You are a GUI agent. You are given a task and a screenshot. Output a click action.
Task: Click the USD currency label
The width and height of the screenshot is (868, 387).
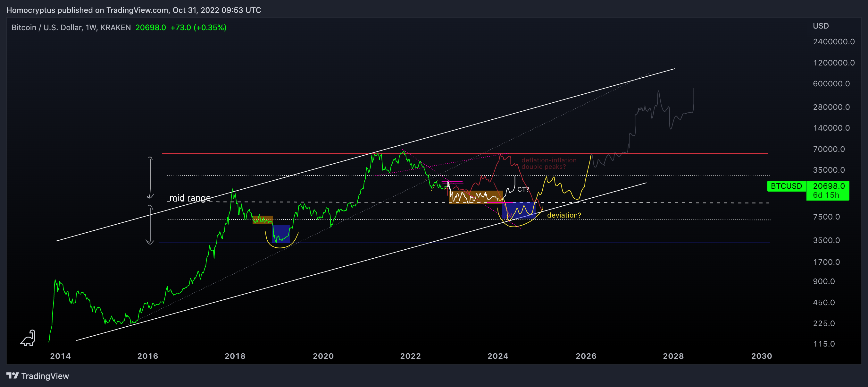821,26
